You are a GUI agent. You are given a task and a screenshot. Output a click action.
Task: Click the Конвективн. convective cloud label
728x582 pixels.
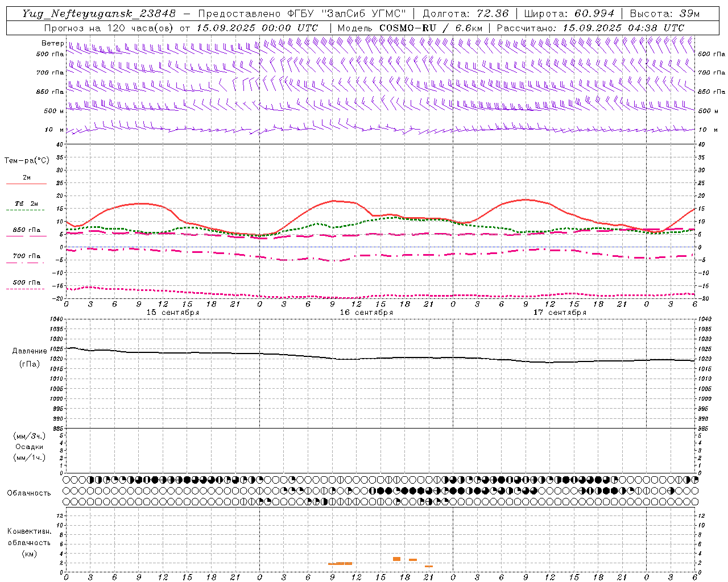[30, 531]
